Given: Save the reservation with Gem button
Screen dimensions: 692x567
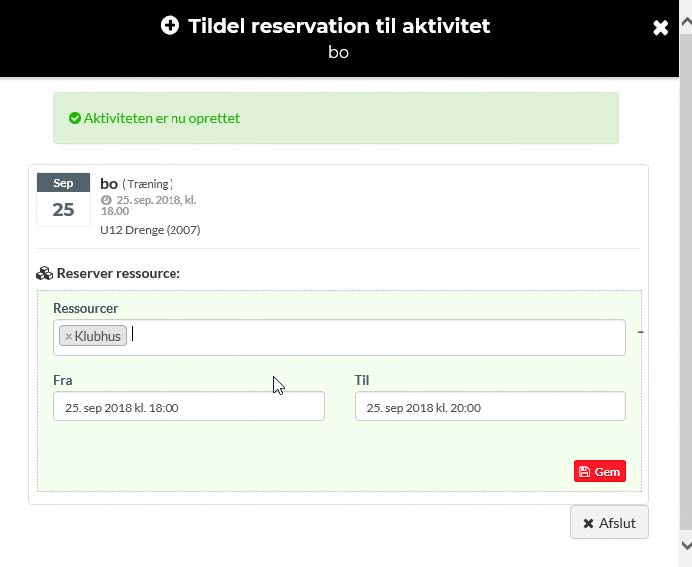Looking at the screenshot, I should 600,471.
